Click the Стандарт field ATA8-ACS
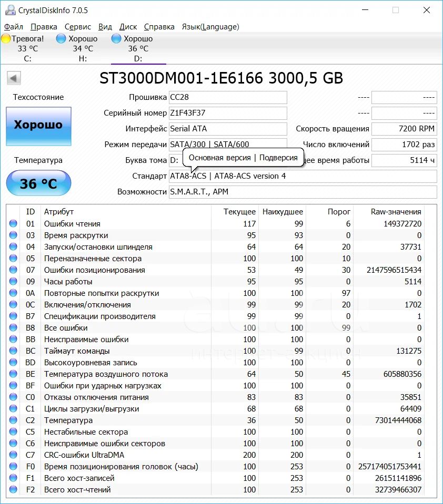The width and height of the screenshot is (443, 504). tap(303, 176)
